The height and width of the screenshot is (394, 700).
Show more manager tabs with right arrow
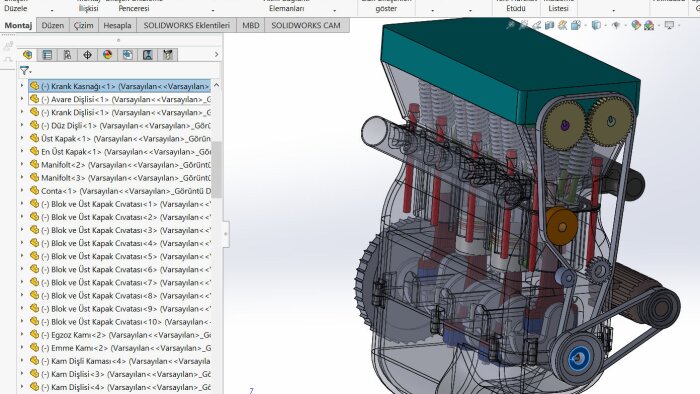217,54
